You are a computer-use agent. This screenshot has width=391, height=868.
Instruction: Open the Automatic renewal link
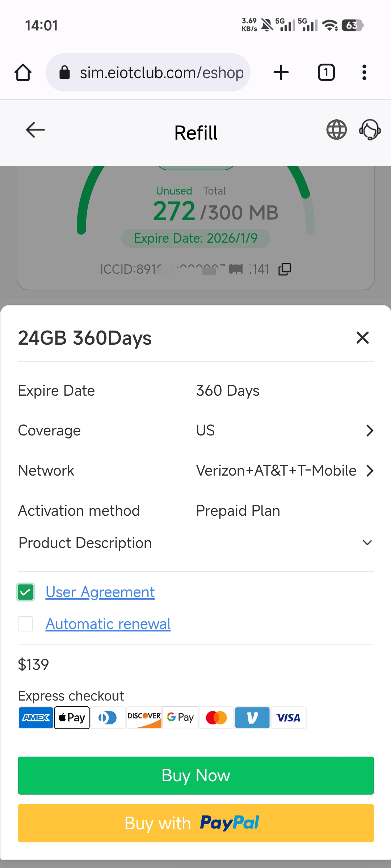[108, 624]
